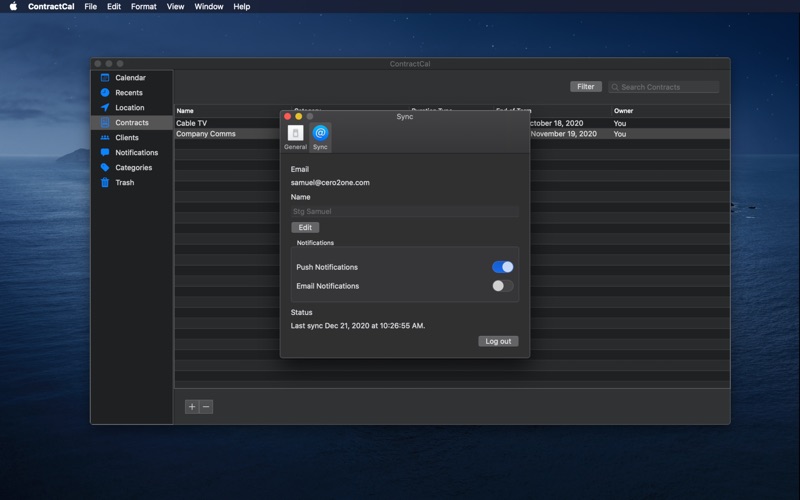Click the Location arrow icon
The image size is (800, 500).
(x=105, y=108)
